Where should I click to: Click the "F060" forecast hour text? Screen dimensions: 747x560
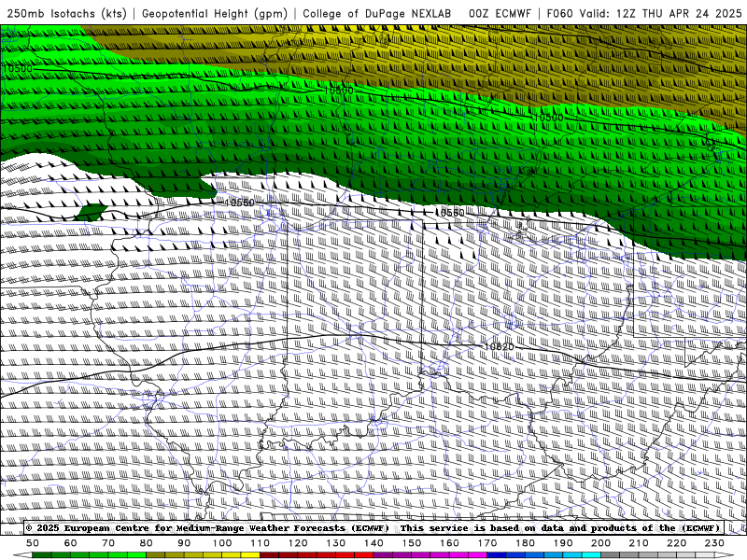click(x=559, y=13)
